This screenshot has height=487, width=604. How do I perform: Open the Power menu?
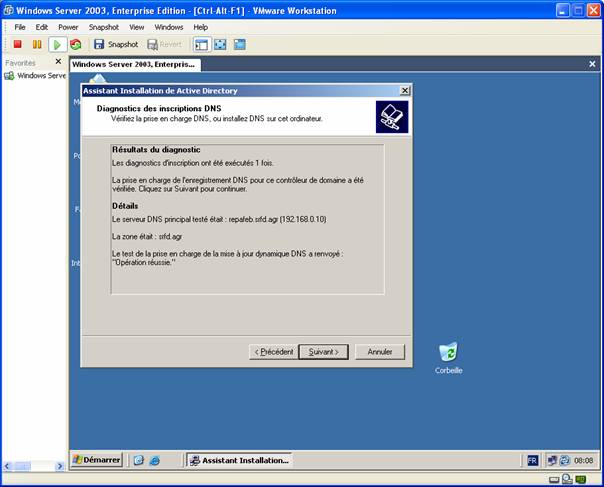[68, 27]
